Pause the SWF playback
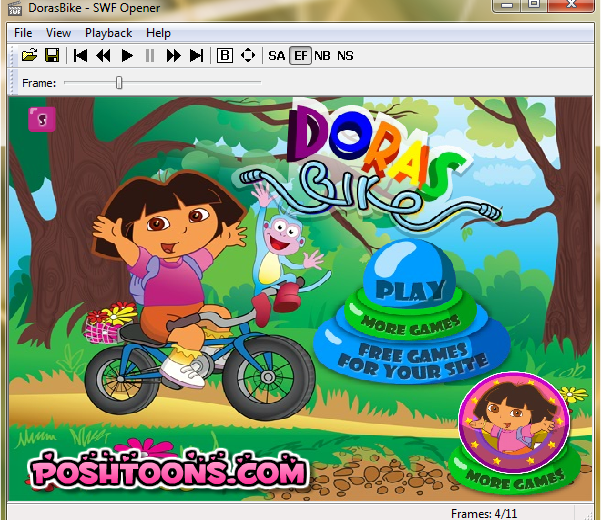Viewport: 601px width, 520px height. [x=150, y=56]
